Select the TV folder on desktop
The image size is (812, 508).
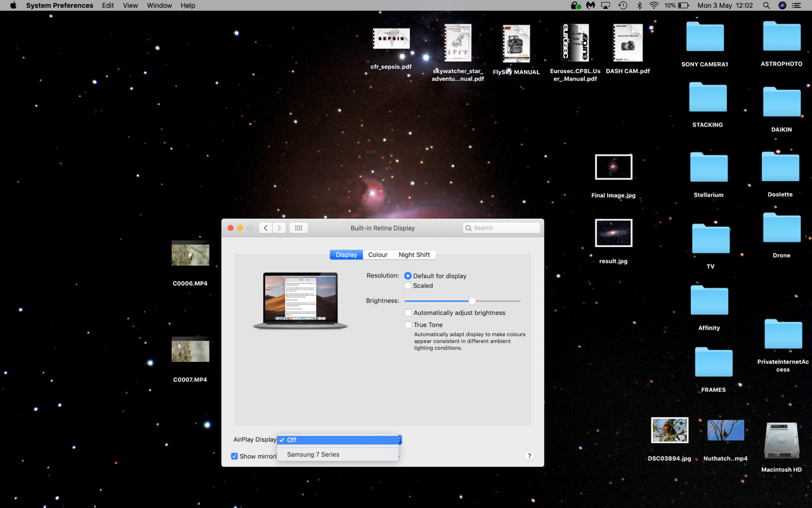[710, 239]
